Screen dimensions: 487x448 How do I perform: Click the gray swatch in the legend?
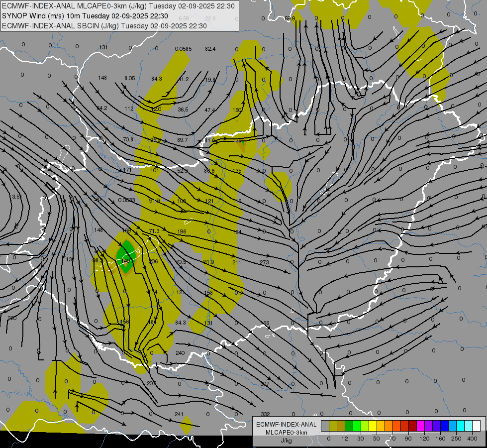[x=325, y=426]
